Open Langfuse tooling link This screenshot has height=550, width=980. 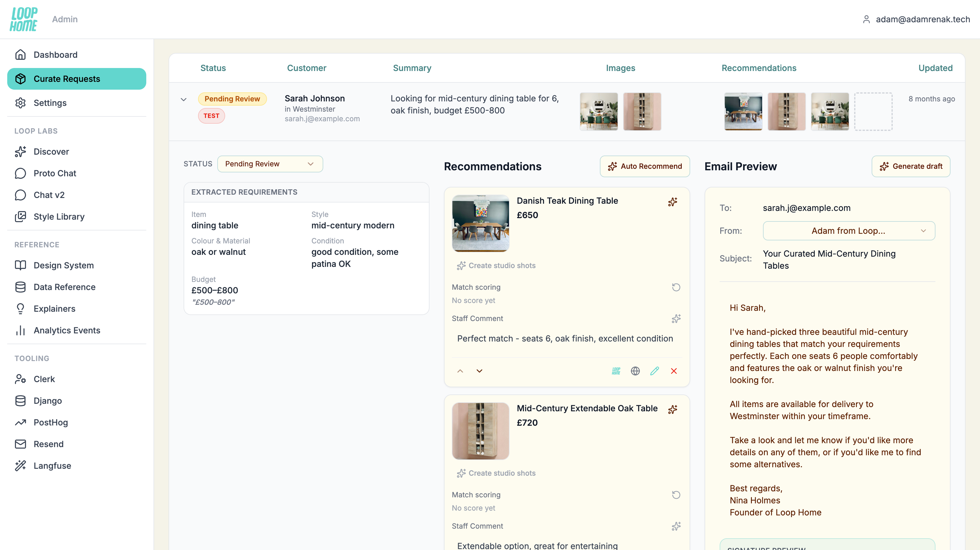pos(76,465)
